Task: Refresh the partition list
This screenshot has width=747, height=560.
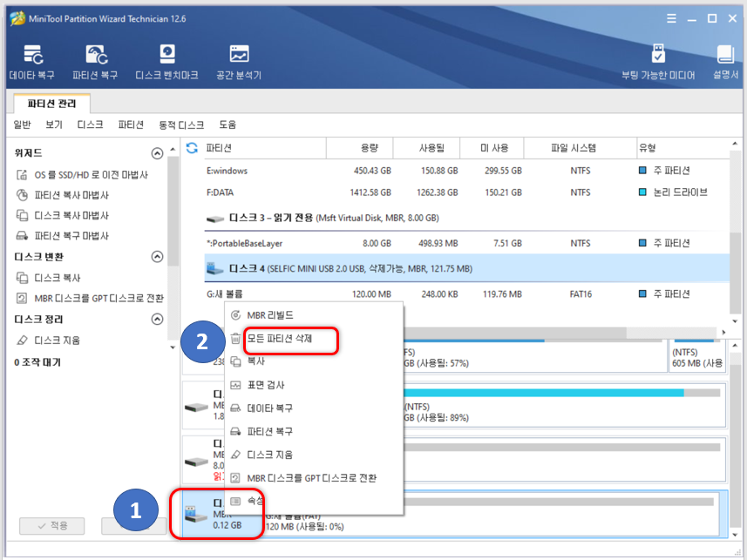Action: [x=192, y=148]
